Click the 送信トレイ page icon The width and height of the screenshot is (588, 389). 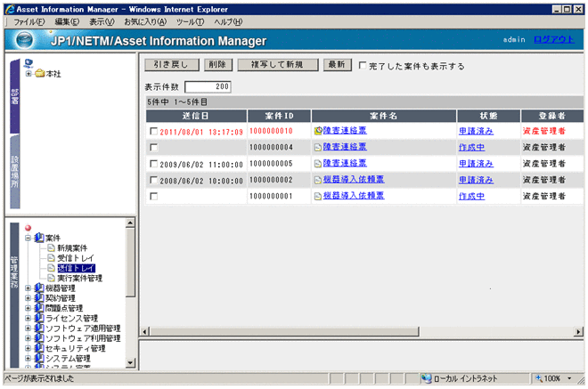point(52,268)
